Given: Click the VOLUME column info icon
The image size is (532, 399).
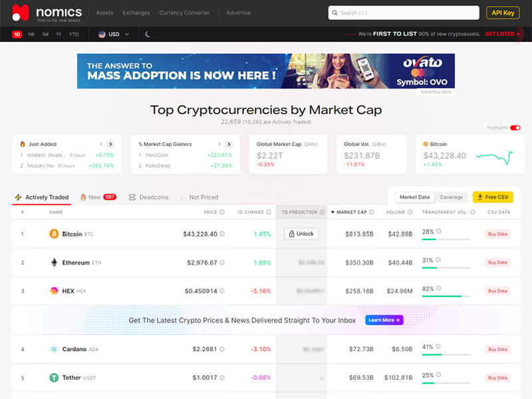Looking at the screenshot, I should 410,212.
